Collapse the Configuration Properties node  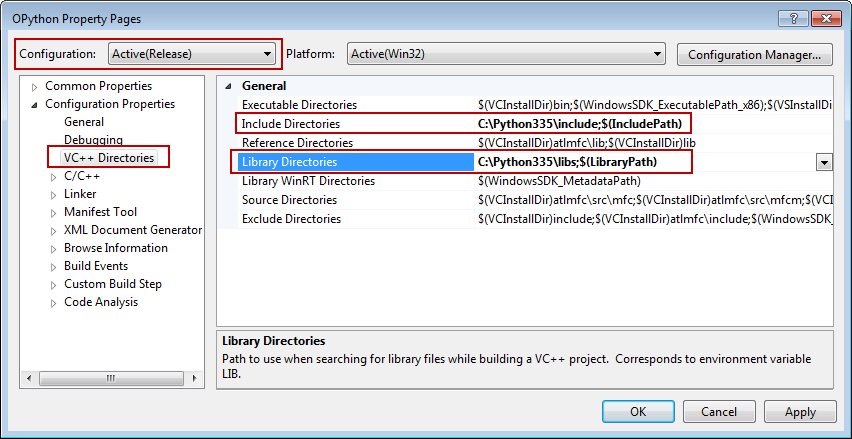click(x=36, y=105)
